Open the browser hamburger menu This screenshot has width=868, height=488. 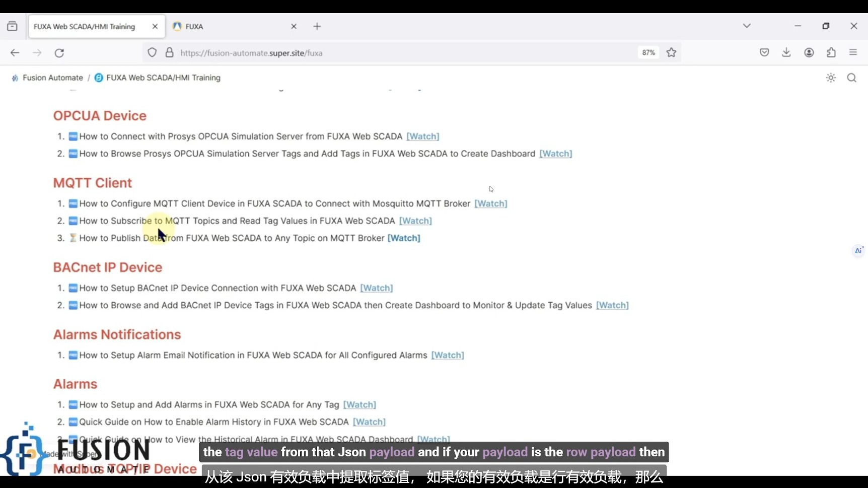coord(853,52)
